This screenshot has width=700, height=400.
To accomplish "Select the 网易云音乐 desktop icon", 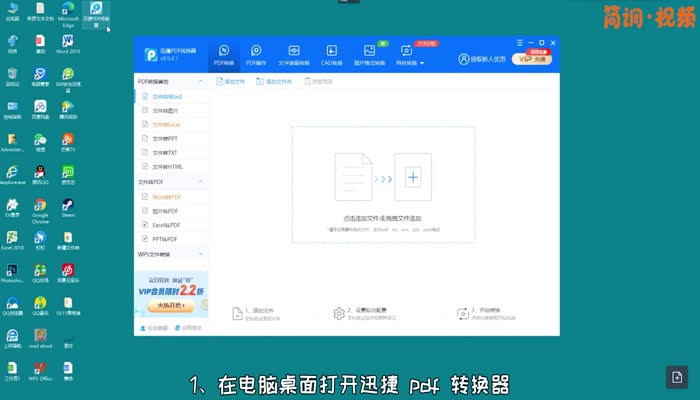I will tap(68, 273).
